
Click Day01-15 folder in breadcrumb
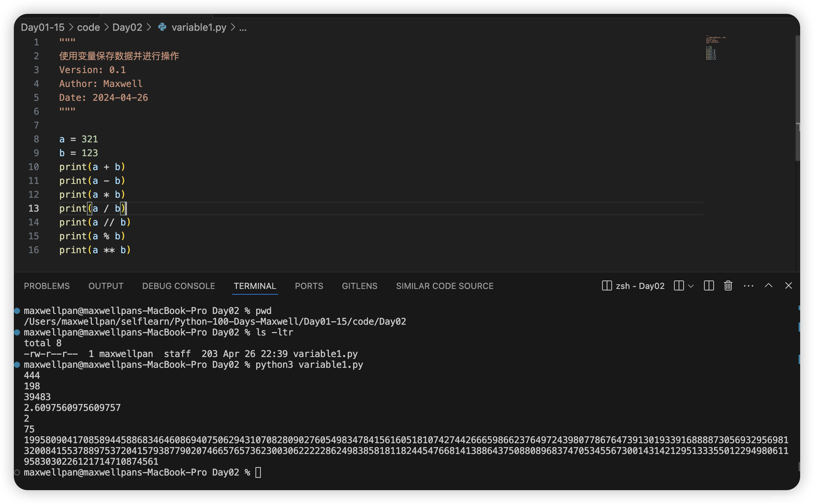[43, 27]
